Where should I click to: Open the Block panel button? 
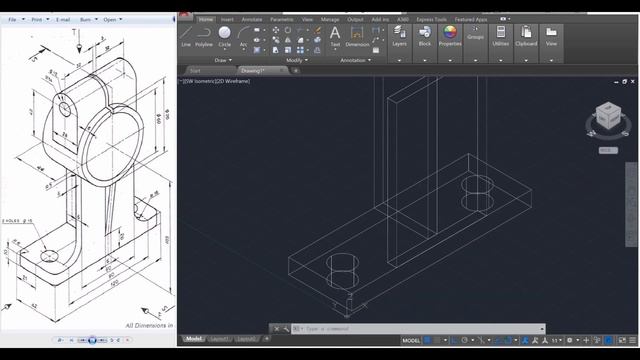(x=425, y=36)
